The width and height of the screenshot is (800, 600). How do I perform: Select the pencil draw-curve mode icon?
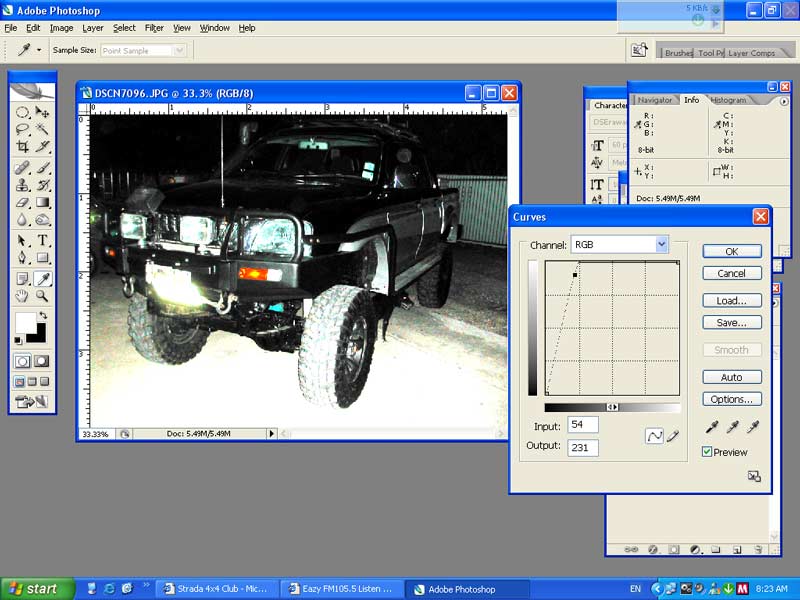coord(673,435)
